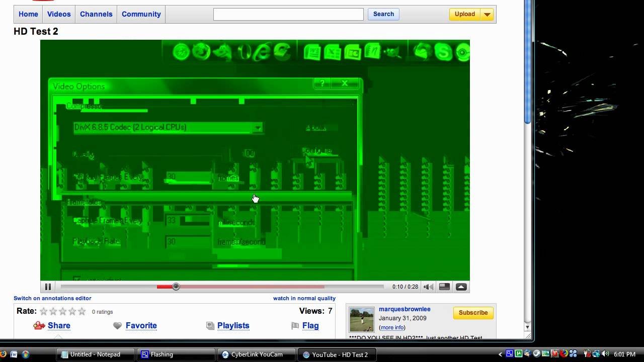Screen dimensions: 644x362
Task: Click the YouTube search input field
Action: point(288,15)
